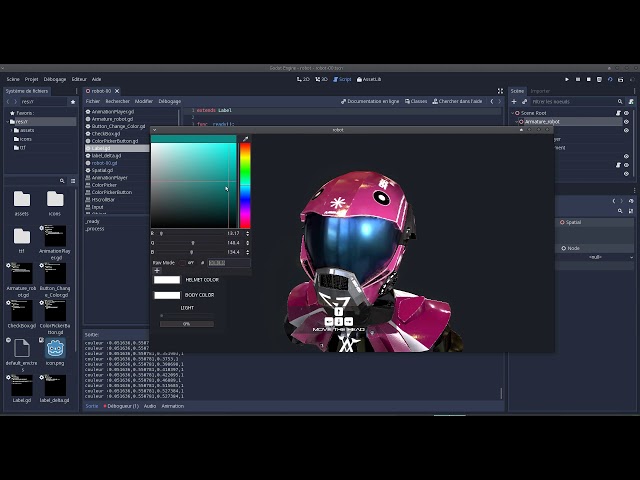Open script editor Rechercher menu

click(x=118, y=101)
